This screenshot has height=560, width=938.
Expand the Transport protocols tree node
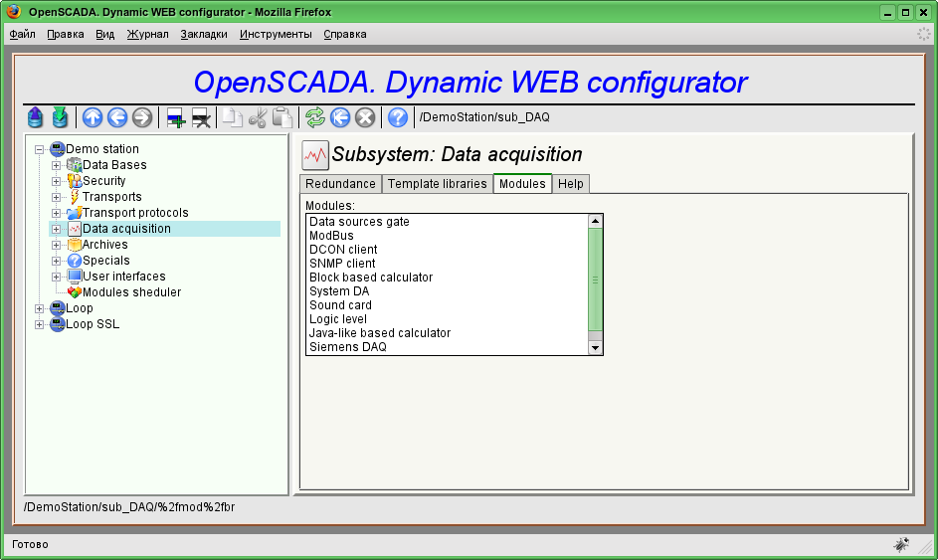(57, 213)
